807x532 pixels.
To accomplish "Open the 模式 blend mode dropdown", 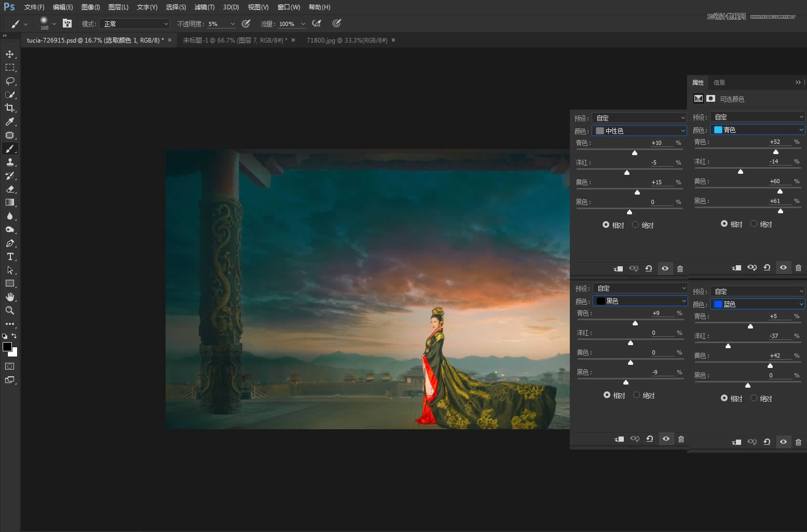I will [135, 24].
